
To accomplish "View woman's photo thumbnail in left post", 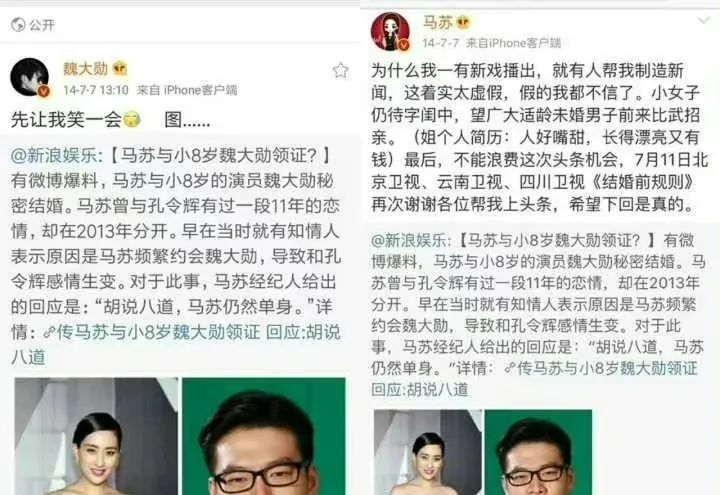I will [x=96, y=436].
